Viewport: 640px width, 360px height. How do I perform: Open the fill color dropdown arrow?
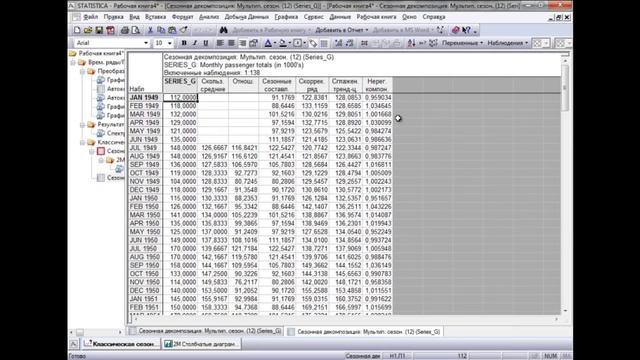[289, 43]
